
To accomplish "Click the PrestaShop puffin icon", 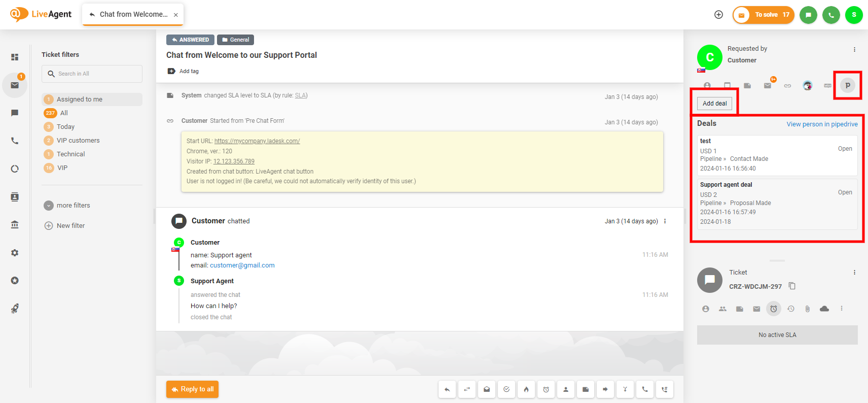I will tap(808, 85).
